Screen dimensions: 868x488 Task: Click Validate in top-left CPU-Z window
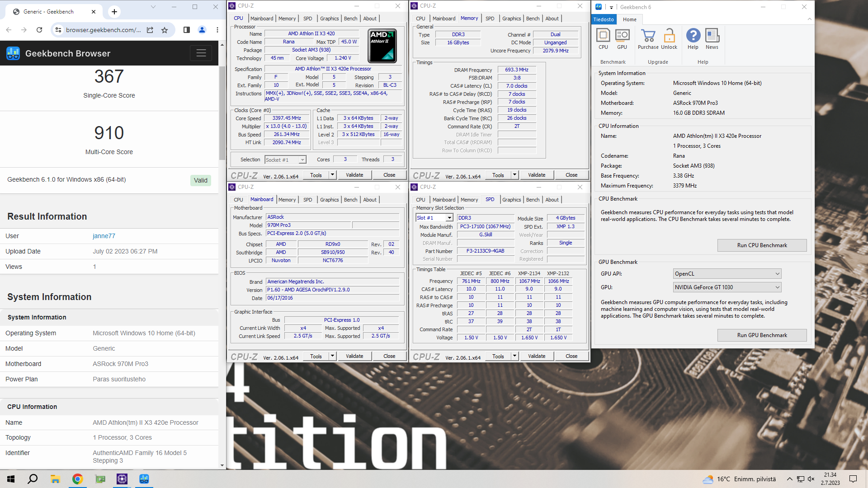tap(354, 175)
